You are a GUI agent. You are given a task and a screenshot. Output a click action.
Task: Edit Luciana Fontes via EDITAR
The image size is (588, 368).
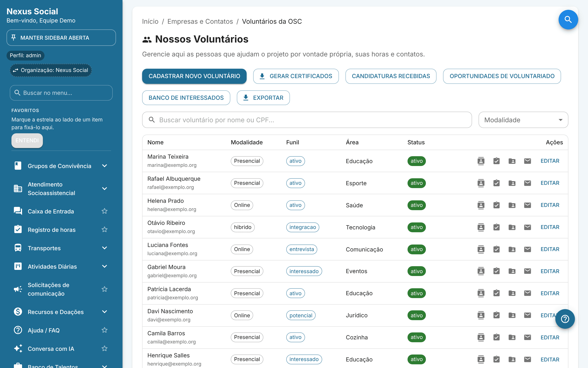pyautogui.click(x=550, y=249)
